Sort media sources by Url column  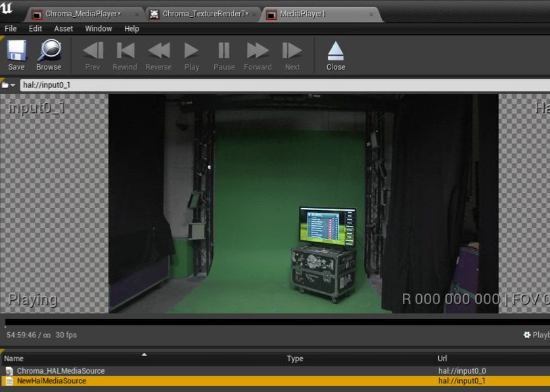492,359
